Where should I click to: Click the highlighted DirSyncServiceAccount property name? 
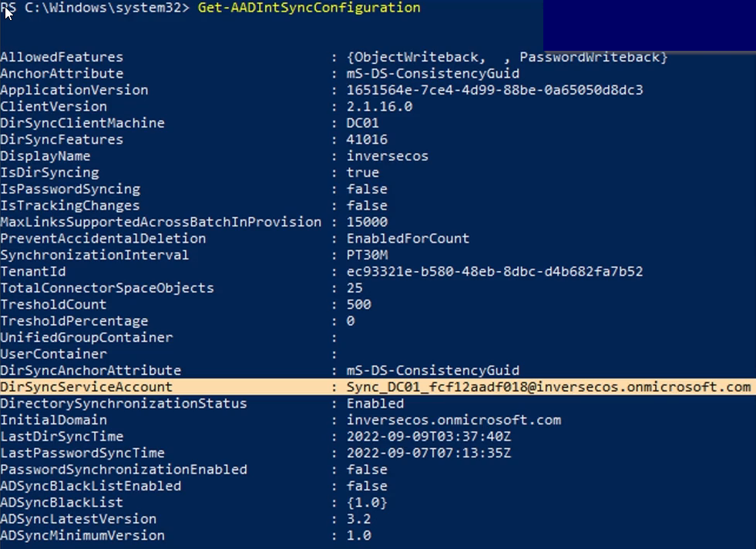coord(86,387)
